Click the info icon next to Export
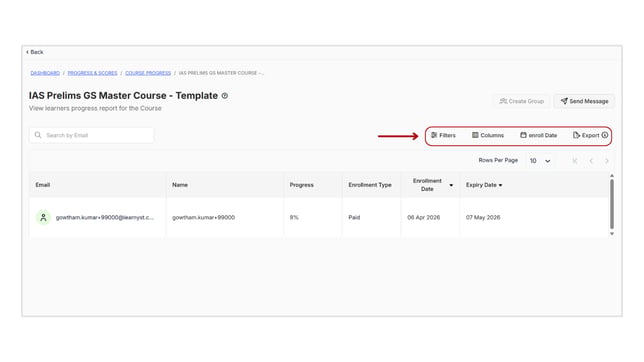Image resolution: width=644 pixels, height=362 pixels. tap(605, 135)
